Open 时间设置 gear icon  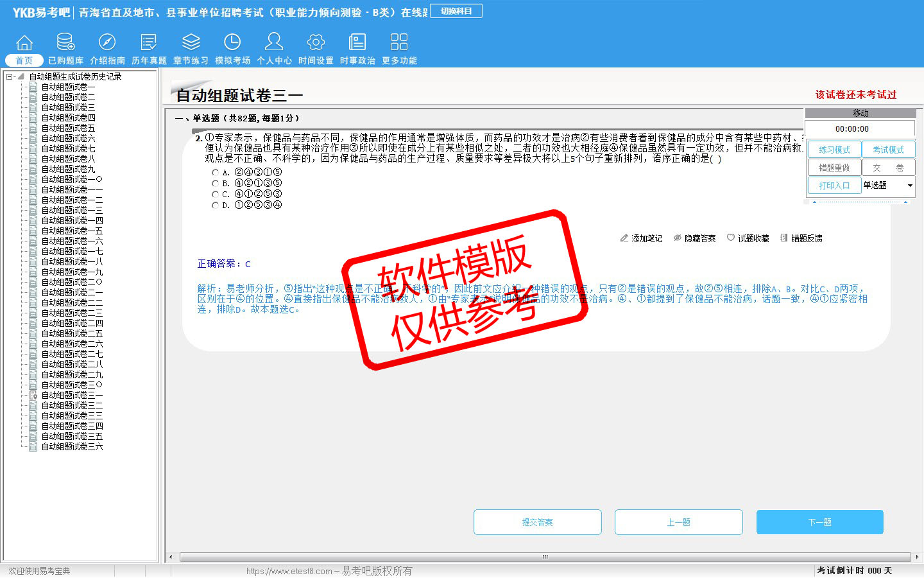pos(316,43)
